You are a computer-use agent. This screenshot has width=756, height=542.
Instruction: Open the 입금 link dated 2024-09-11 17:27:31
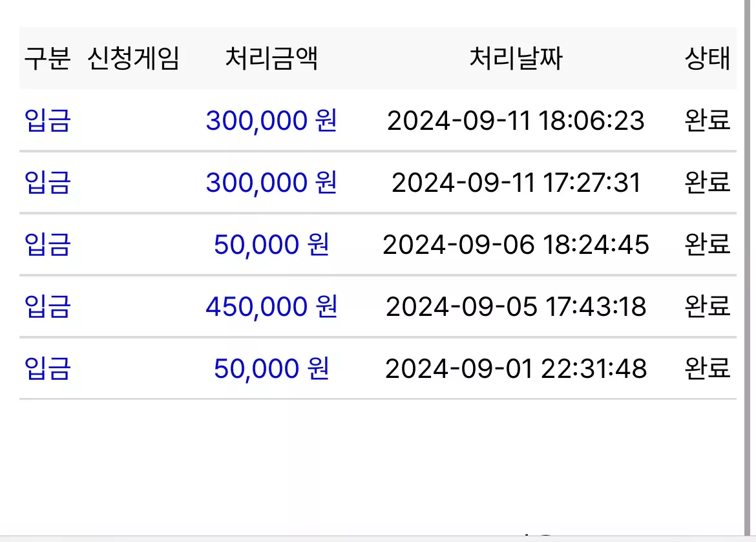click(x=47, y=182)
